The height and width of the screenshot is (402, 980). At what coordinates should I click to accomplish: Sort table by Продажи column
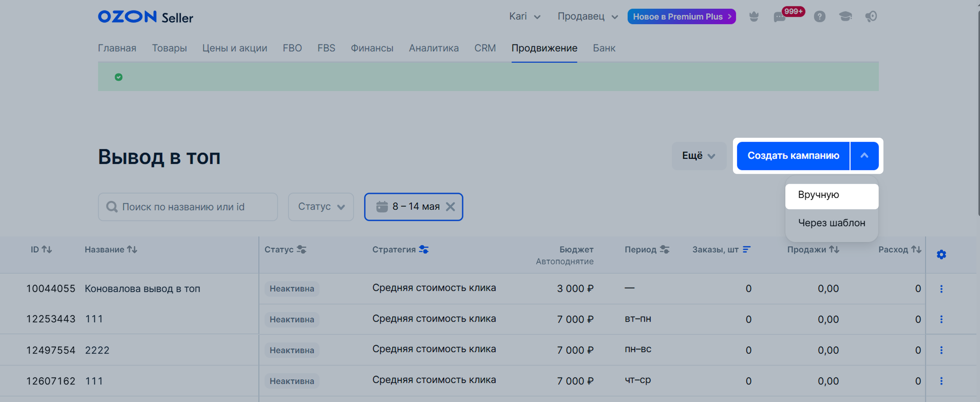coord(834,249)
